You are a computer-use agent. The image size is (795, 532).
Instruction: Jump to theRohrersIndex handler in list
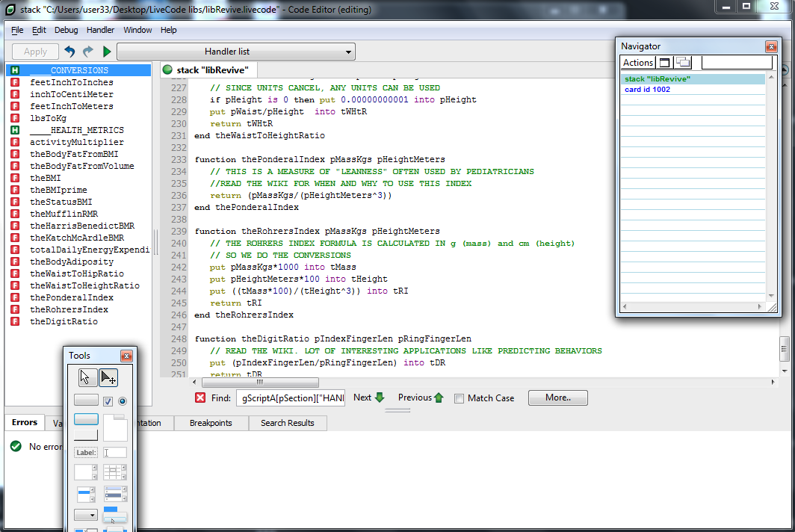click(x=69, y=309)
